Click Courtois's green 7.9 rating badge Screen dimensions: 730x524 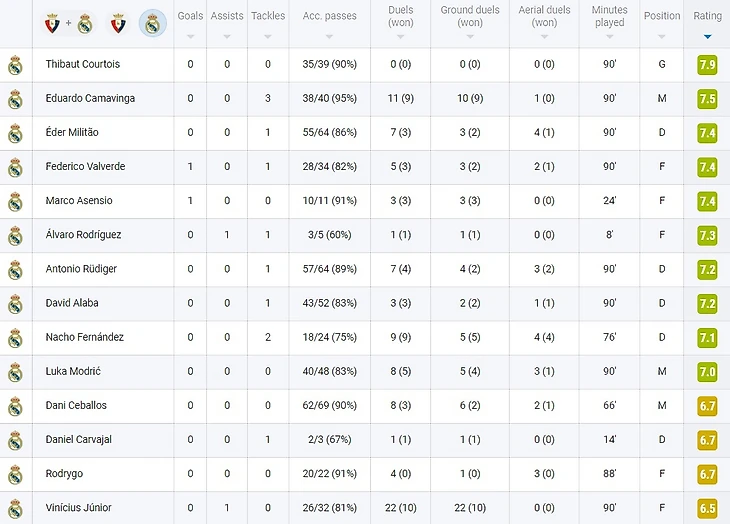[x=707, y=65]
